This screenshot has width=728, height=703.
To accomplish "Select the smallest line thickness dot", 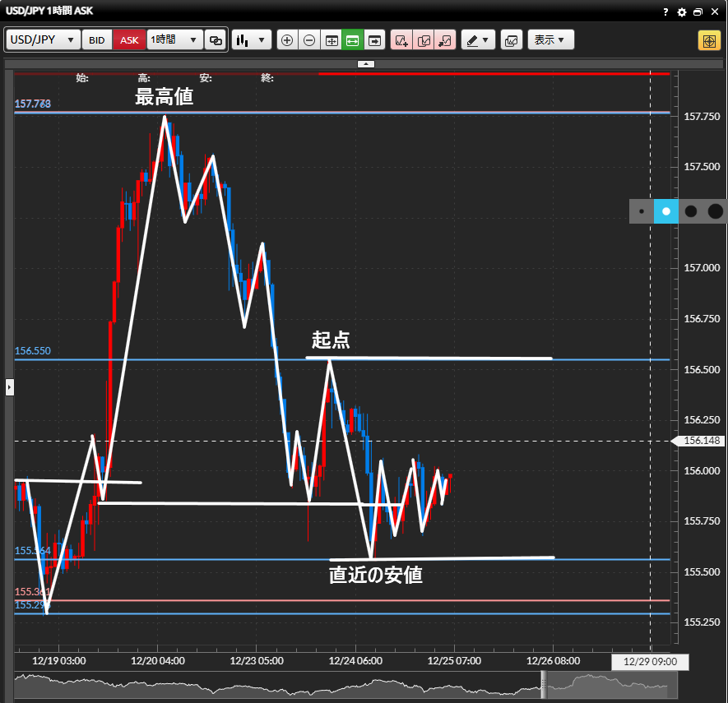I will (642, 211).
